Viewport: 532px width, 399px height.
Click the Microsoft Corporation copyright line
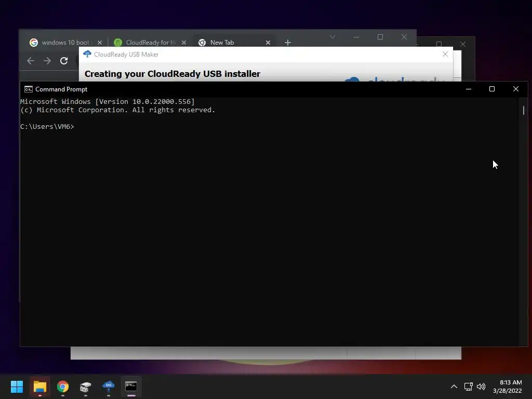pyautogui.click(x=118, y=110)
